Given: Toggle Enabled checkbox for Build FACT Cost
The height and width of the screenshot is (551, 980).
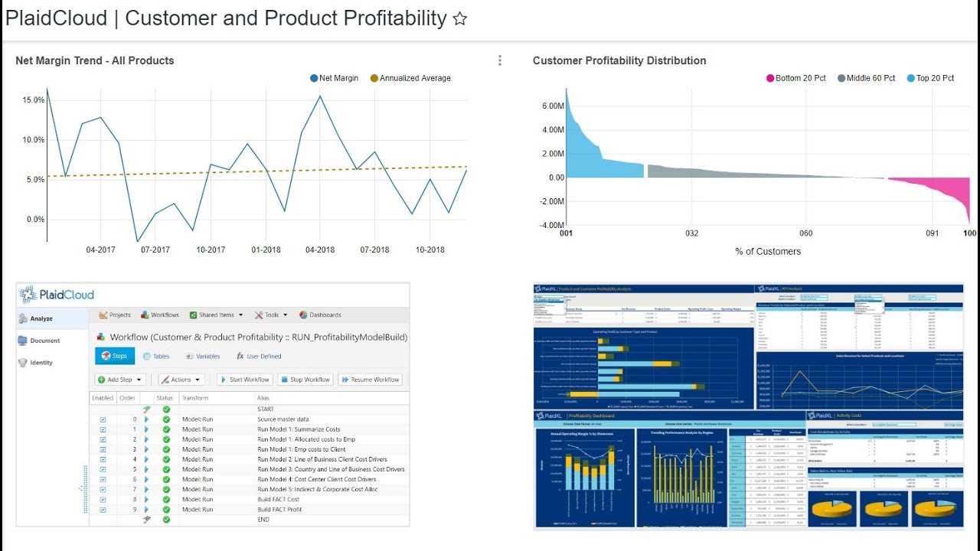Looking at the screenshot, I should point(103,499).
